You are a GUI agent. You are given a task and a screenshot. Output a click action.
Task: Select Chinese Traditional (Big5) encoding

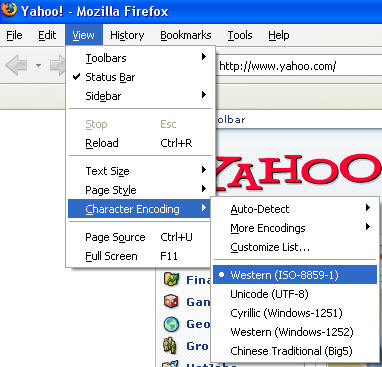coord(295,351)
